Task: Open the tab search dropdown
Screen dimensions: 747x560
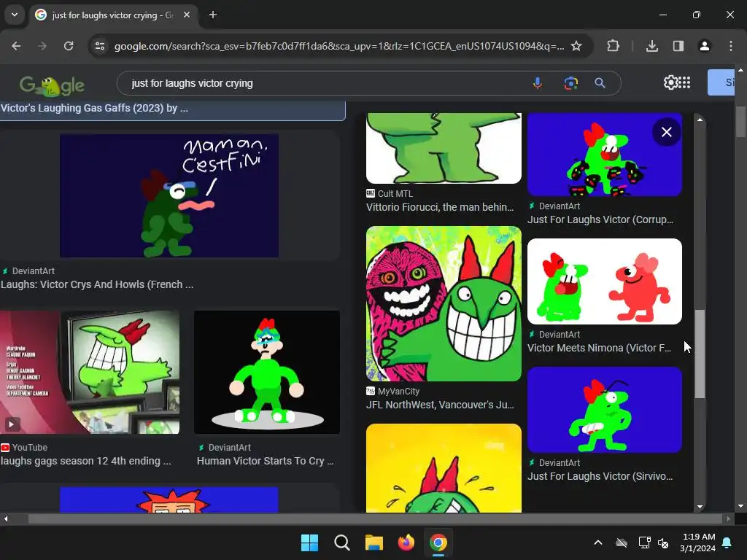Action: [15, 15]
